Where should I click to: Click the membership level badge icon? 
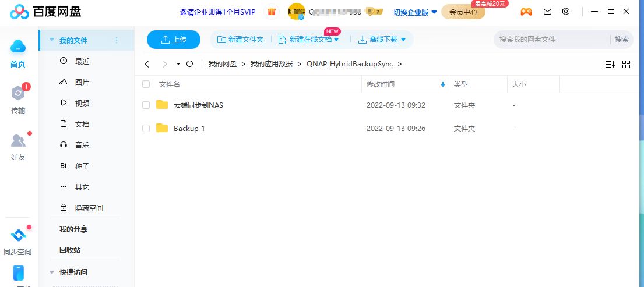click(x=374, y=12)
